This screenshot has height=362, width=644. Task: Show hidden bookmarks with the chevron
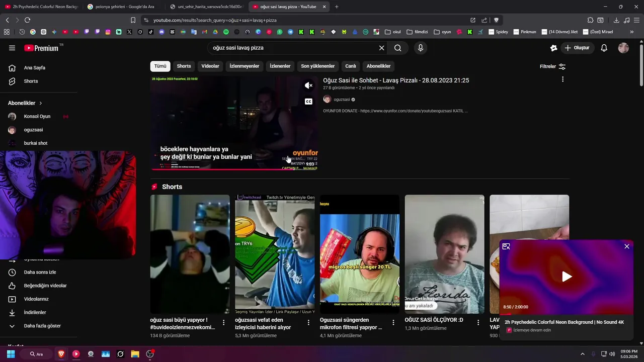[632, 32]
